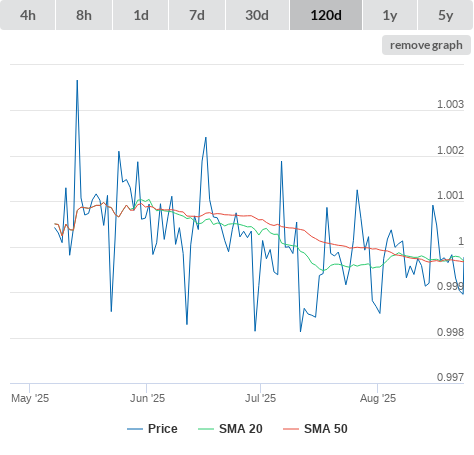474x455 pixels.
Task: Click the blue Price legend line marker
Action: click(x=135, y=429)
